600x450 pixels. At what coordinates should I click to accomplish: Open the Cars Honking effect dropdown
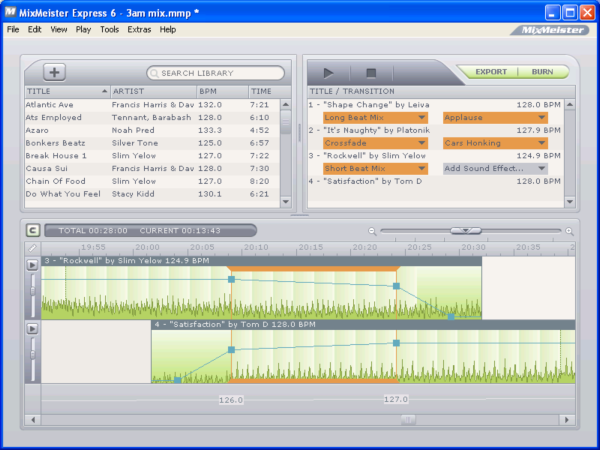pos(495,143)
